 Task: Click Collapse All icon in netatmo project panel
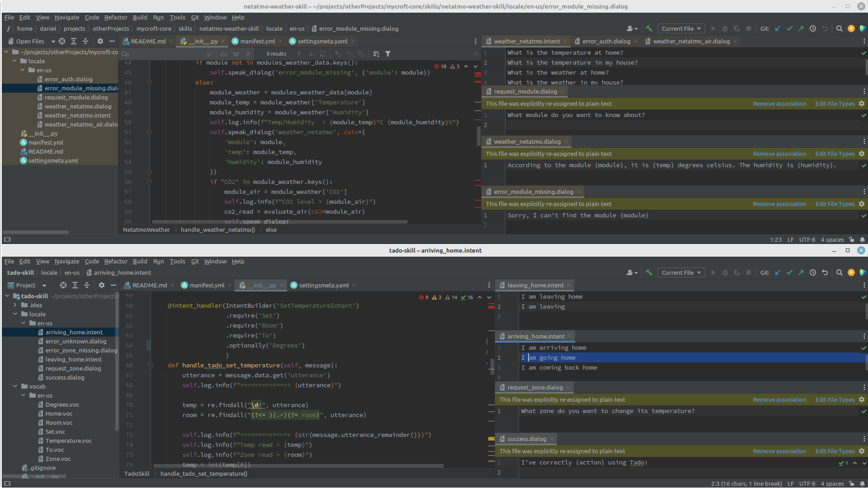[x=85, y=41]
